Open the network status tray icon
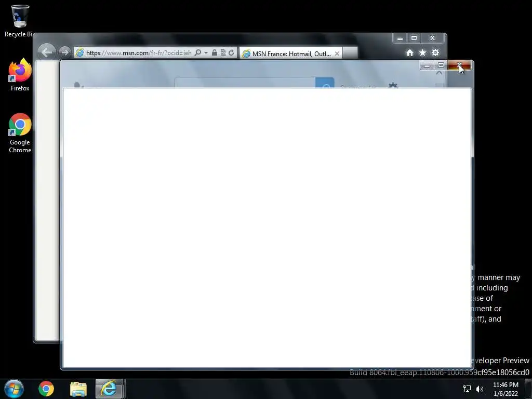This screenshot has width=532, height=399. (467, 389)
